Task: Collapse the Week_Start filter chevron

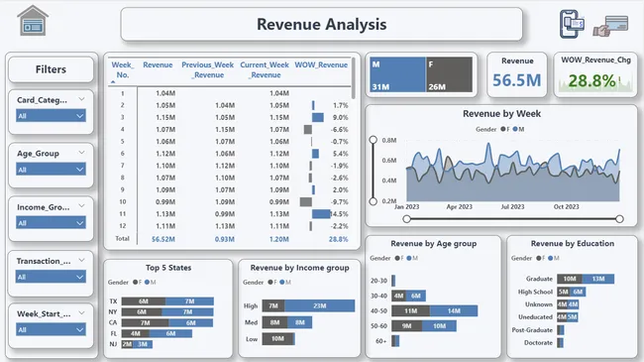Action: click(81, 313)
